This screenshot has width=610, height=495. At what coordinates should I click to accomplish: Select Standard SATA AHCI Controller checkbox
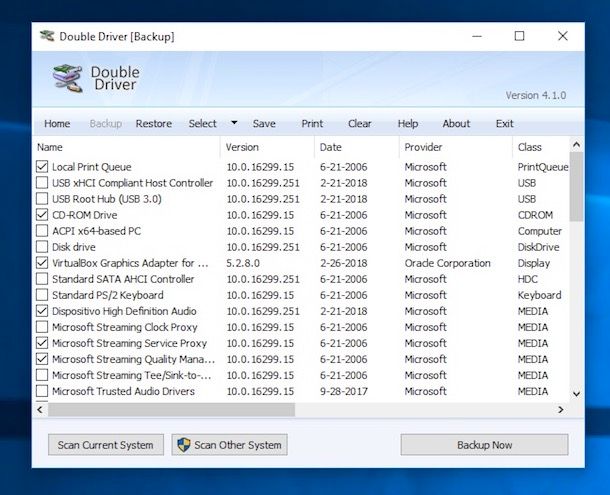click(x=42, y=279)
